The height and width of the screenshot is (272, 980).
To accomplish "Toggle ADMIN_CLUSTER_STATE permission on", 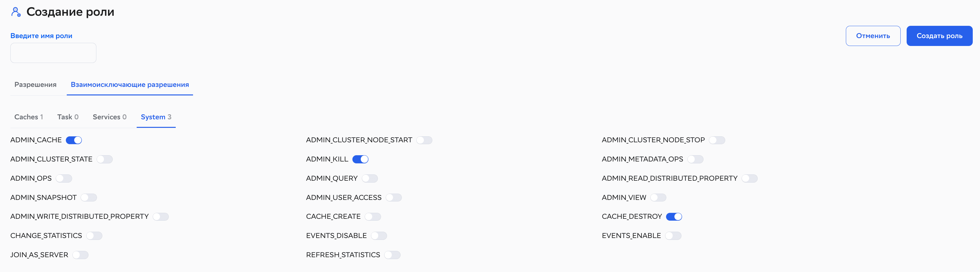I will tap(105, 159).
